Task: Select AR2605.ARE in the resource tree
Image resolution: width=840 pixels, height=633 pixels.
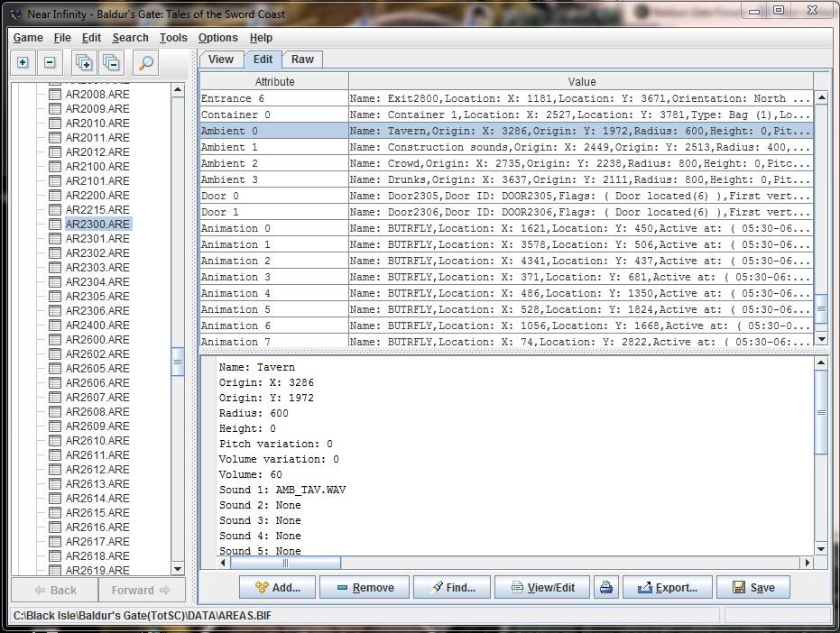Action: click(97, 369)
